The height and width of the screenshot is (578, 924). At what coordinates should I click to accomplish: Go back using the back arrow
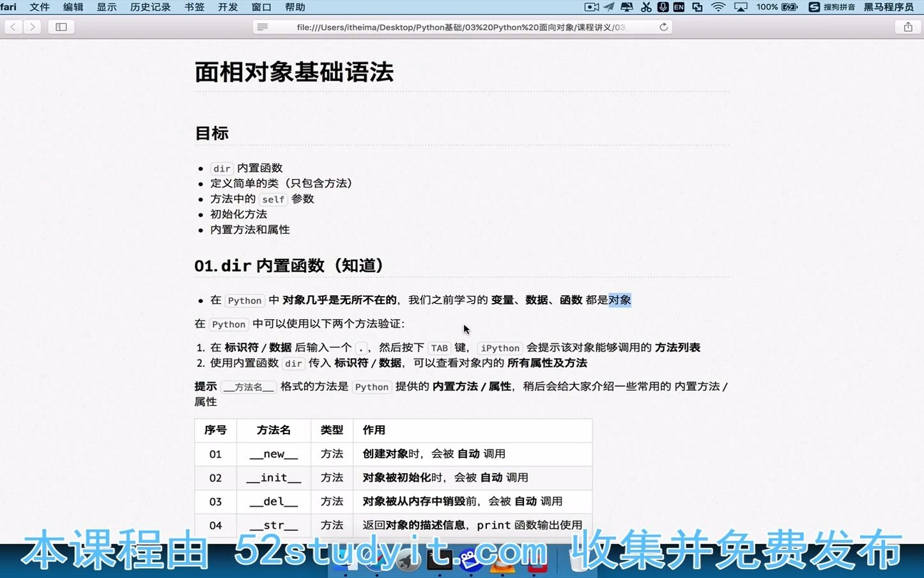(x=13, y=27)
